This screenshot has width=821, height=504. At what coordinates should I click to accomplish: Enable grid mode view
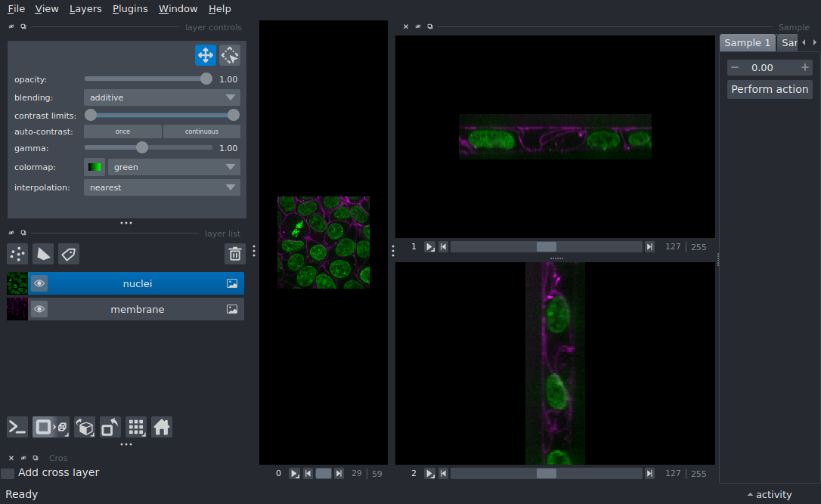tap(136, 427)
